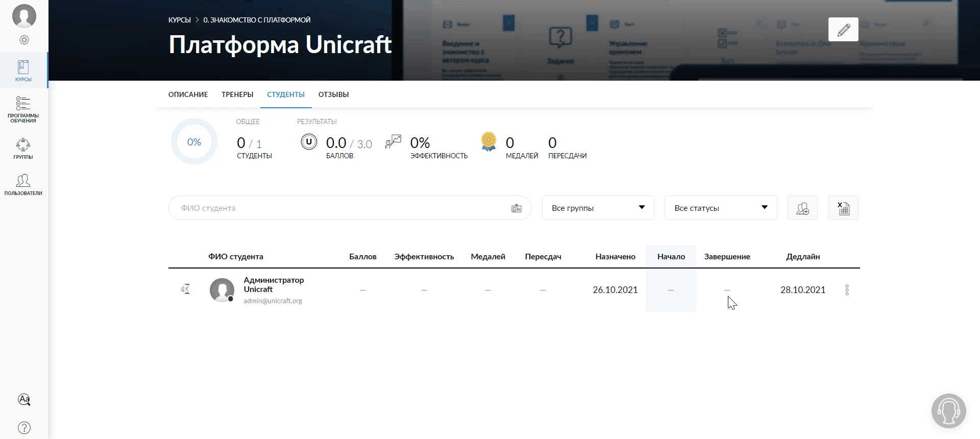Sort by Пересдач column header
Image resolution: width=980 pixels, height=439 pixels.
543,257
